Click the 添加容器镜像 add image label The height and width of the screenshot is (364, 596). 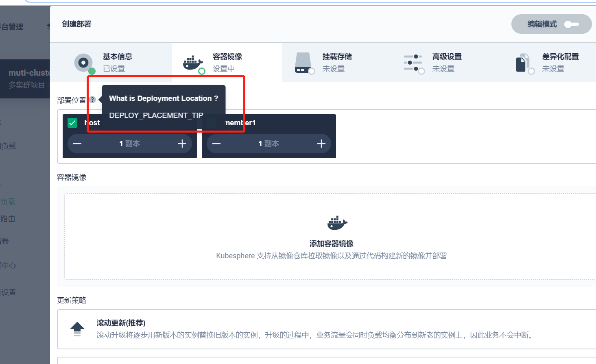pyautogui.click(x=332, y=244)
